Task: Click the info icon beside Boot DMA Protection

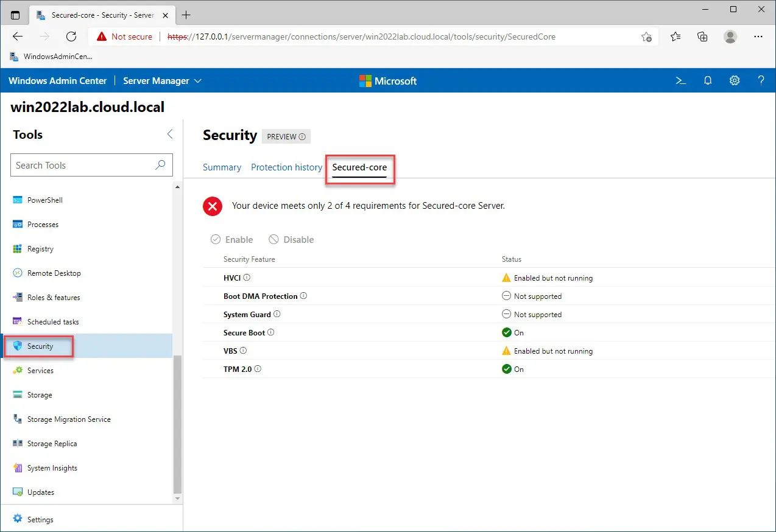Action: [303, 296]
